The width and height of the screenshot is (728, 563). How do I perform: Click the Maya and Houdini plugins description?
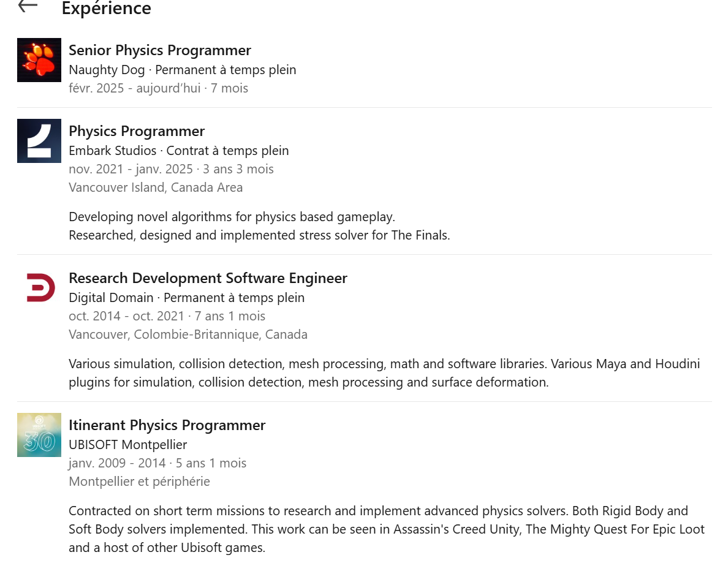pyautogui.click(x=384, y=373)
